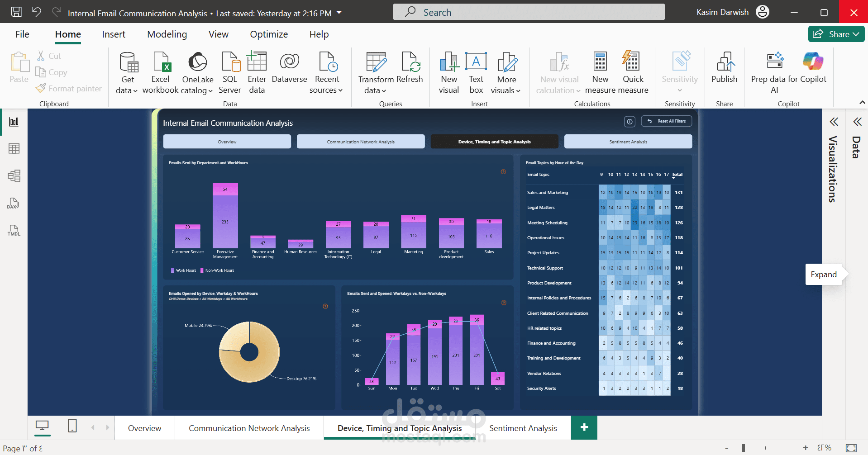Insert a Text box

coord(476,73)
